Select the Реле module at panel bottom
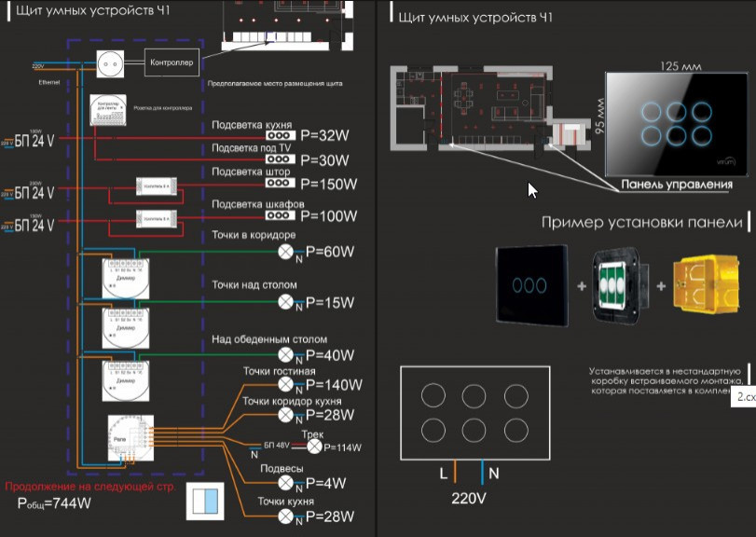The width and height of the screenshot is (756, 537). pos(131,437)
